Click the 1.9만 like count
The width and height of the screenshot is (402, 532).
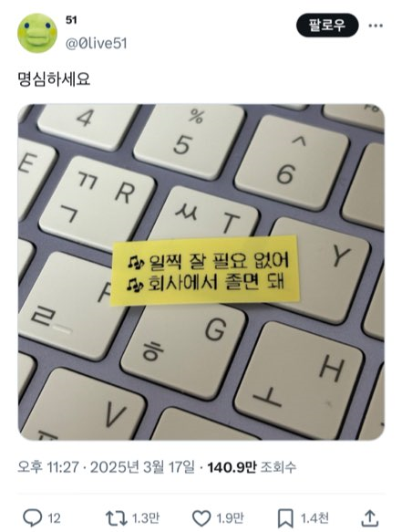(x=230, y=518)
